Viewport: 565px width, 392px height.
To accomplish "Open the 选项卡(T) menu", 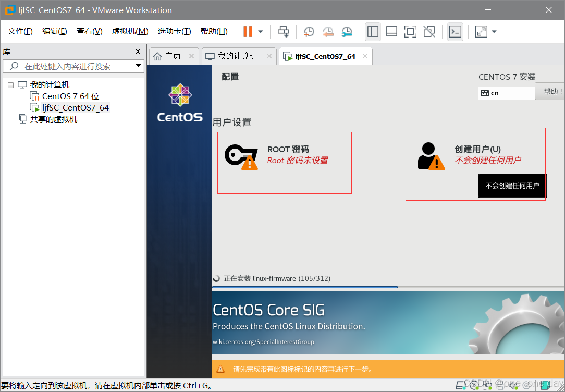I will click(x=175, y=31).
